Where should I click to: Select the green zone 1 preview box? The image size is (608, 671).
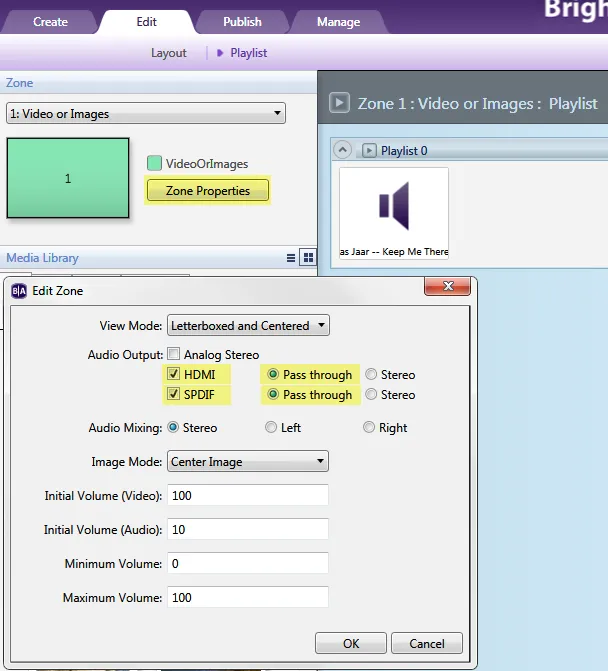pos(68,178)
